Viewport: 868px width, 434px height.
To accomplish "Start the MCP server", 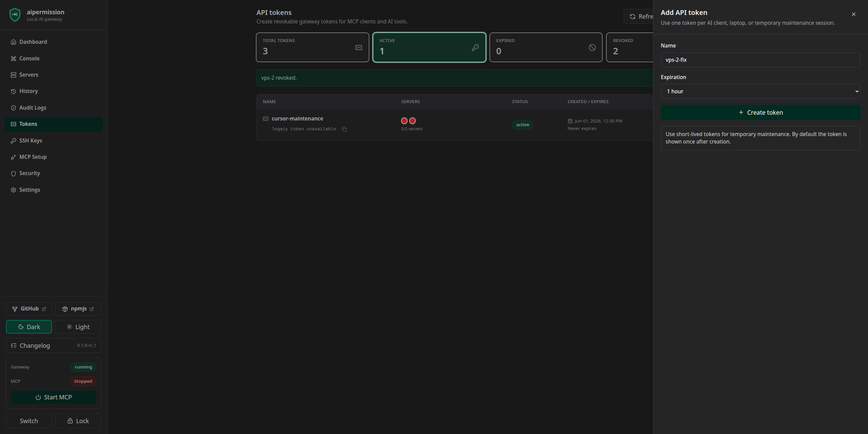I will pos(54,397).
